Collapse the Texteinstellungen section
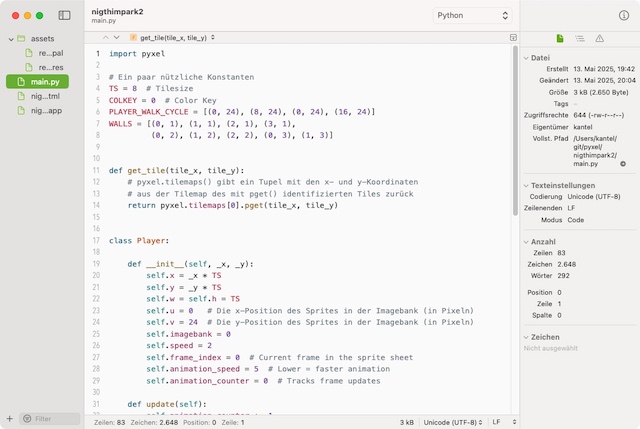This screenshot has width=640, height=429. coord(527,185)
